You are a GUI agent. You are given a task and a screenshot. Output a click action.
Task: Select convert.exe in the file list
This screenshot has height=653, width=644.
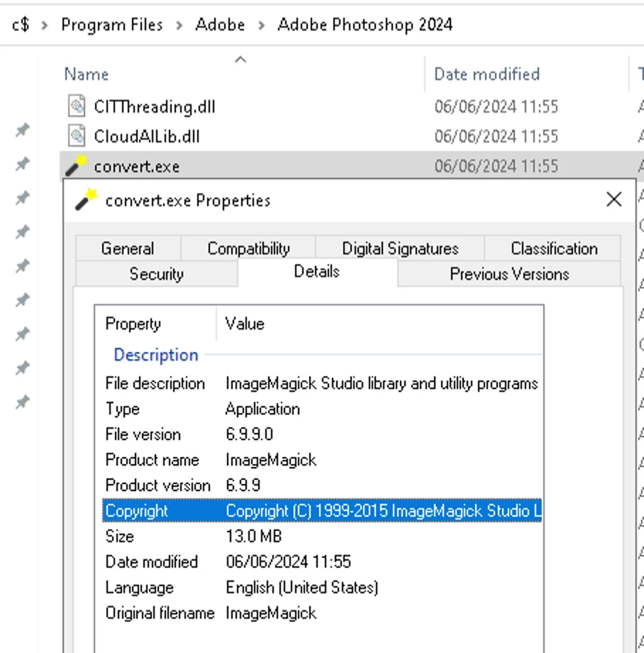pos(137,167)
